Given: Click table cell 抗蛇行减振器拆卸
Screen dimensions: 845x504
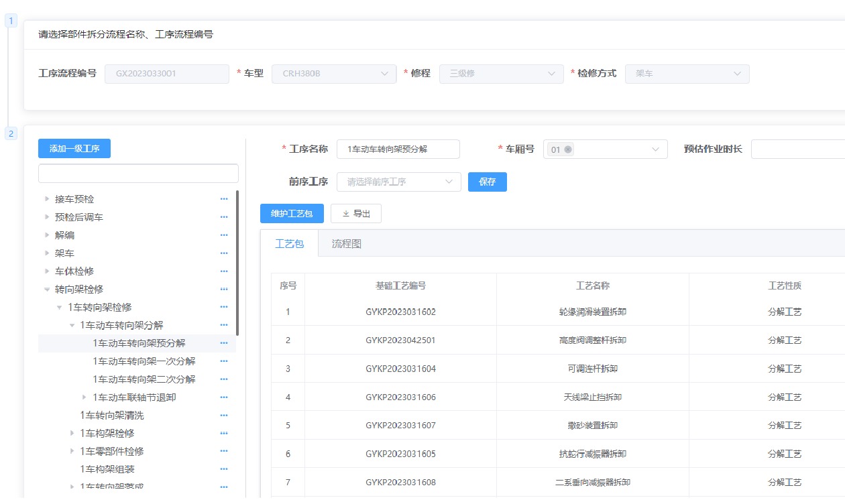Looking at the screenshot, I should (593, 454).
